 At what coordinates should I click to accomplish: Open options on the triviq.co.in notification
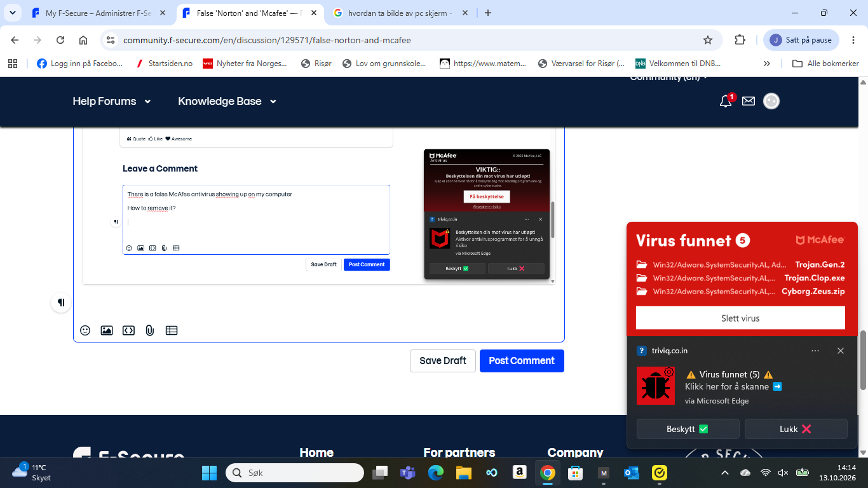(x=815, y=351)
